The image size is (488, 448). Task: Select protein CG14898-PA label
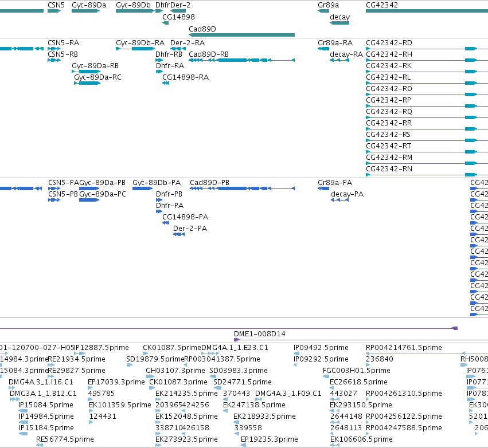click(185, 217)
